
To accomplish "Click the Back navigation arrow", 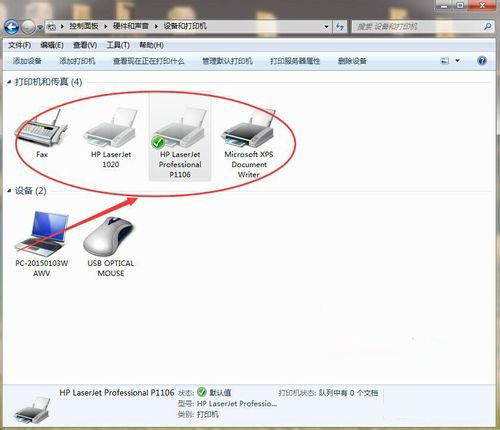I will coord(12,27).
